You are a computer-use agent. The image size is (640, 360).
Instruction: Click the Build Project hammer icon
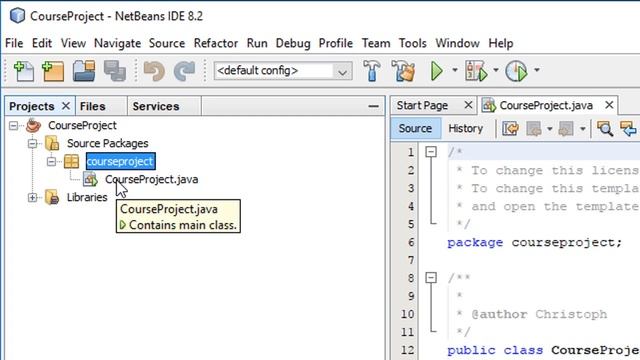(371, 71)
